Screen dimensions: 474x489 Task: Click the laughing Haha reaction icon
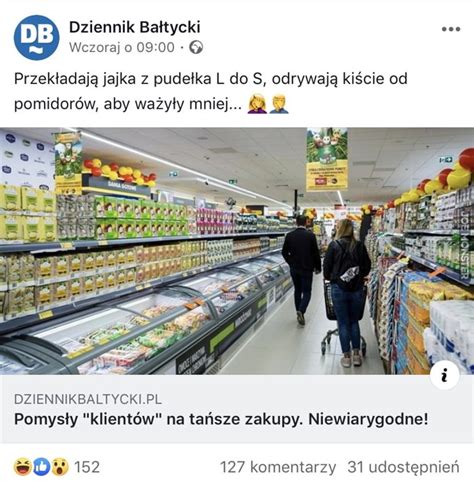(23, 467)
